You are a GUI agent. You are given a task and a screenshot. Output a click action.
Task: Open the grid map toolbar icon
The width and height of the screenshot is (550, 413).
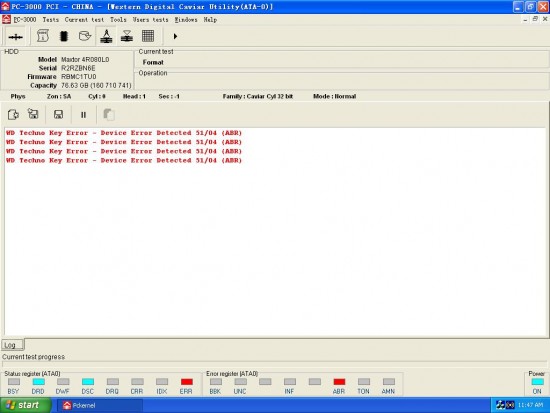(x=148, y=36)
